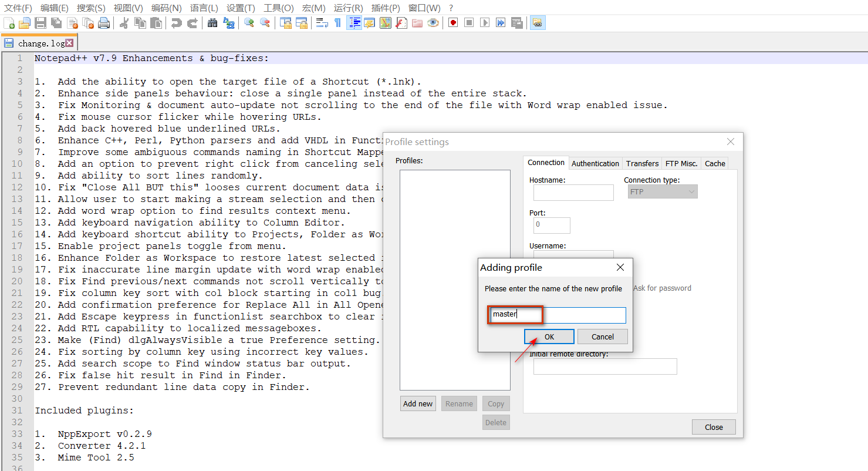This screenshot has width=868, height=471.
Task: Start macro recording with the red dot
Action: click(453, 23)
